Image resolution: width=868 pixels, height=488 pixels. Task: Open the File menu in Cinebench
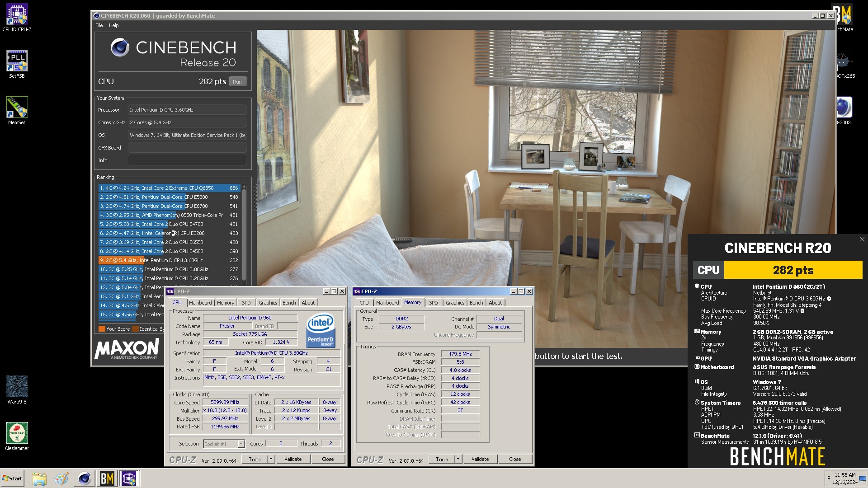click(99, 25)
